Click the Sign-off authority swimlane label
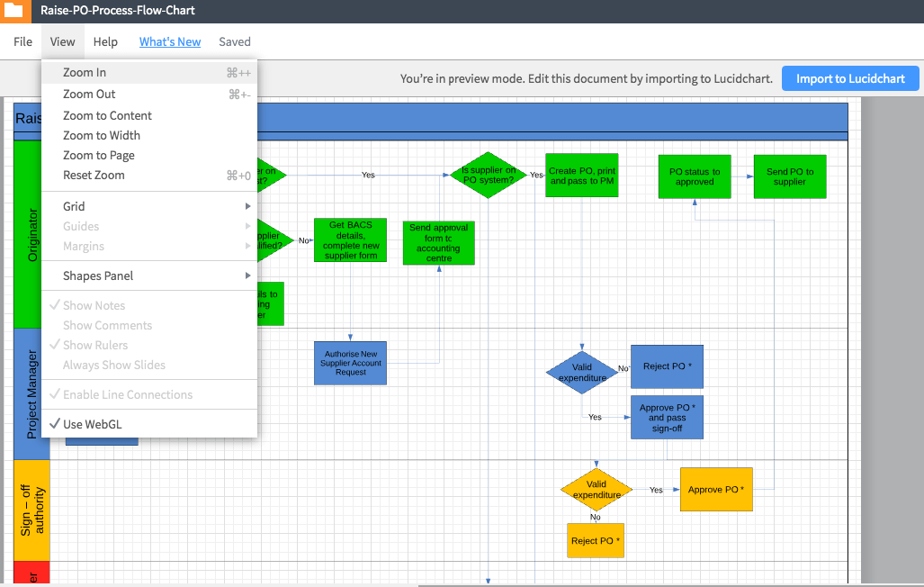The image size is (924, 587). [31, 510]
